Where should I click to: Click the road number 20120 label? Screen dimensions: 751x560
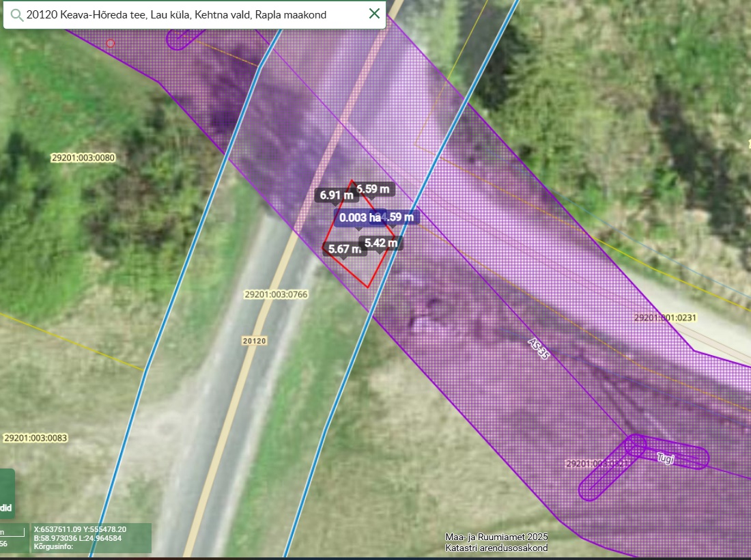pyautogui.click(x=254, y=340)
